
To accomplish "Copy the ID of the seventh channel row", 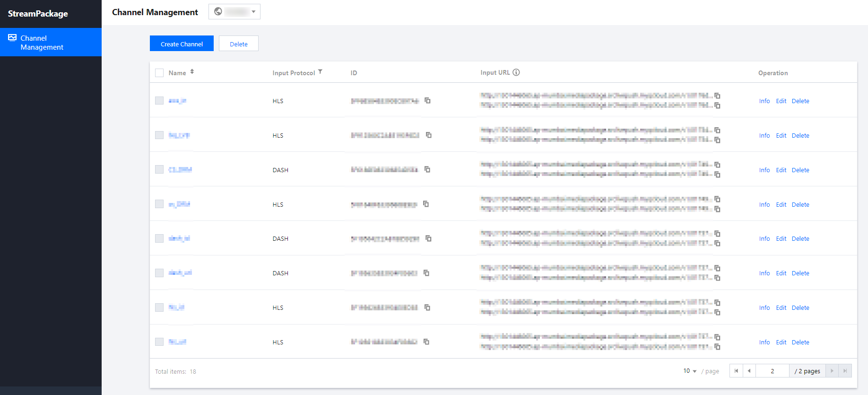I will point(427,307).
